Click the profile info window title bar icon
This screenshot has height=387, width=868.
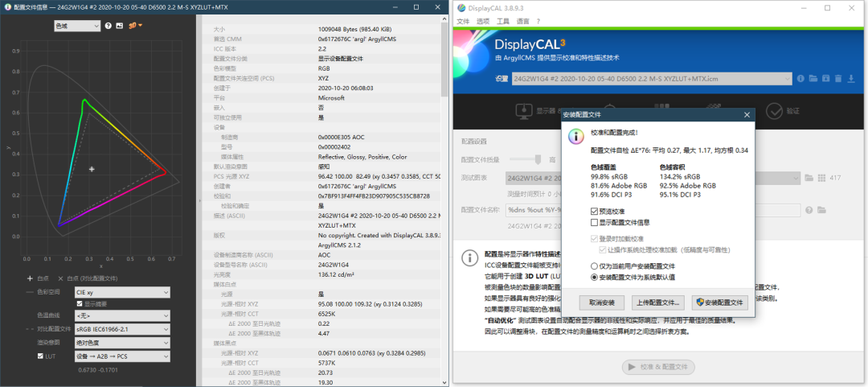pos(6,8)
